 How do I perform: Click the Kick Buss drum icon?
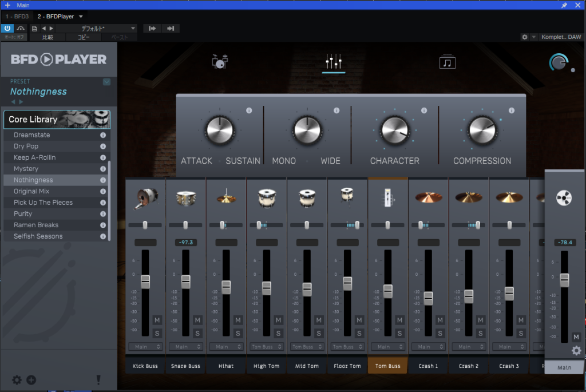tap(145, 199)
